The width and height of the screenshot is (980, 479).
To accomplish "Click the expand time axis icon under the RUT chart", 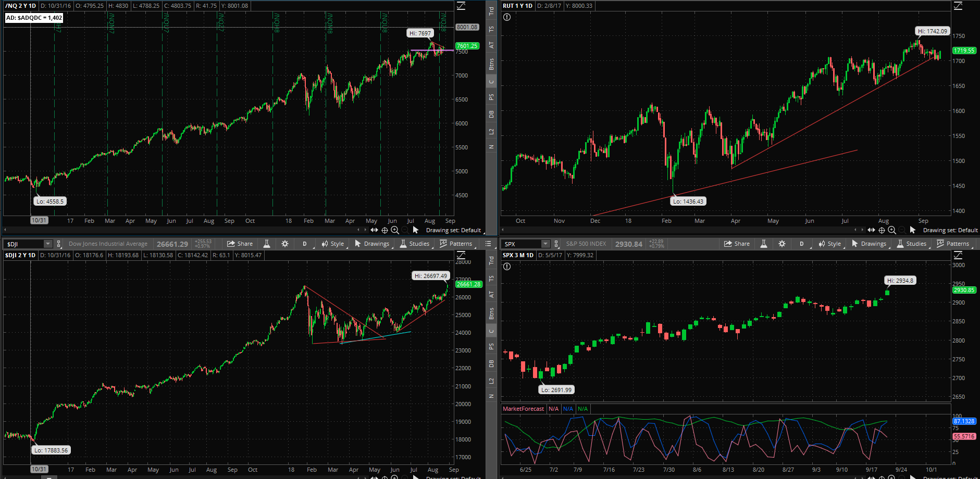I will 871,230.
